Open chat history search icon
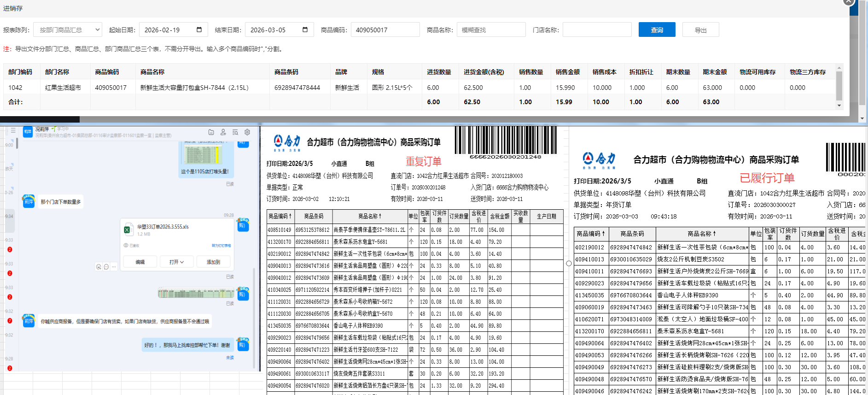868x395 pixels. [235, 132]
